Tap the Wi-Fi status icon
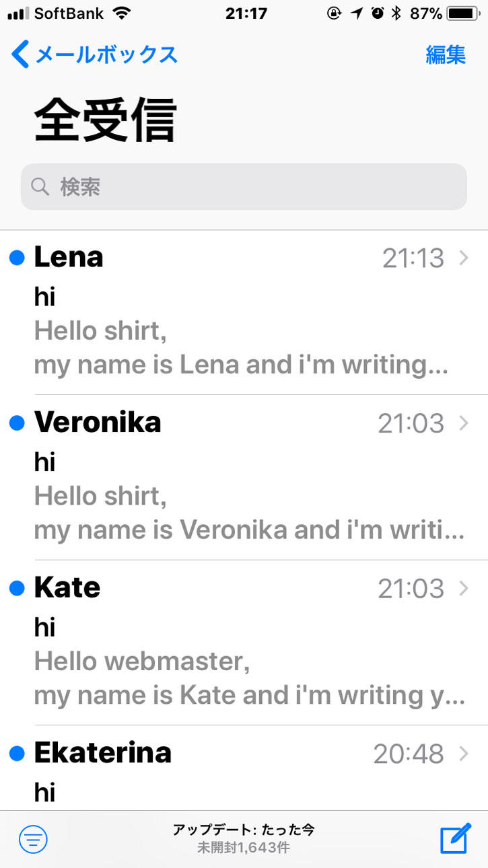 tap(122, 13)
